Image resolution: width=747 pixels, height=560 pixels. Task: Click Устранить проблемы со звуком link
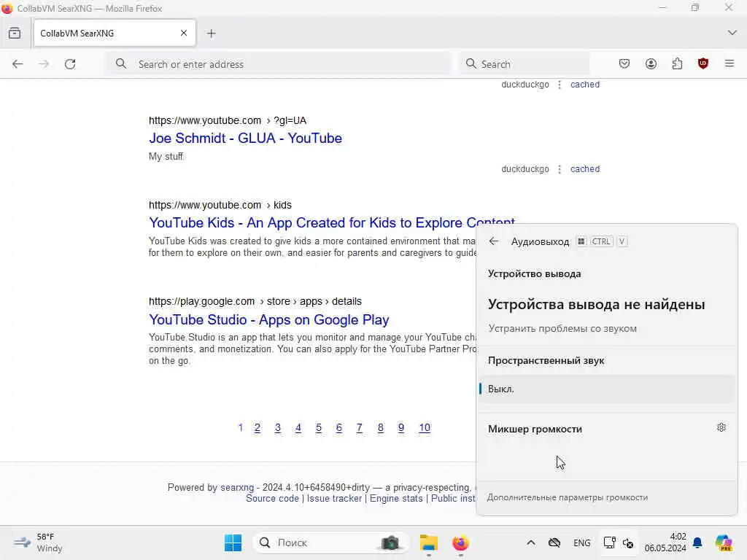click(562, 329)
